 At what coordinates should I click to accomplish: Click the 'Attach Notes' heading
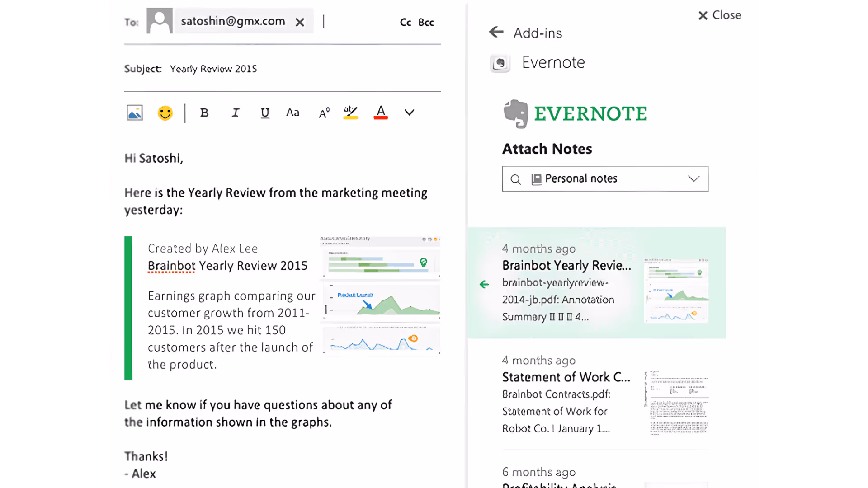[x=547, y=149]
